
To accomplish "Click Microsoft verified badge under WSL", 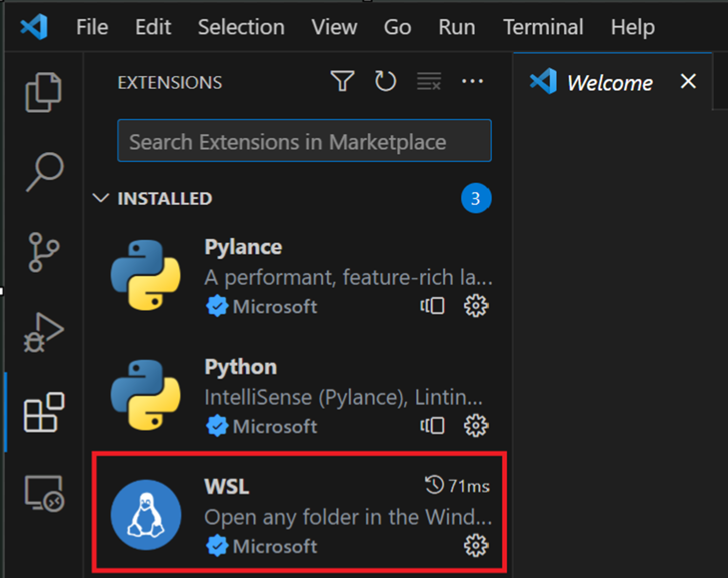I will [217, 546].
